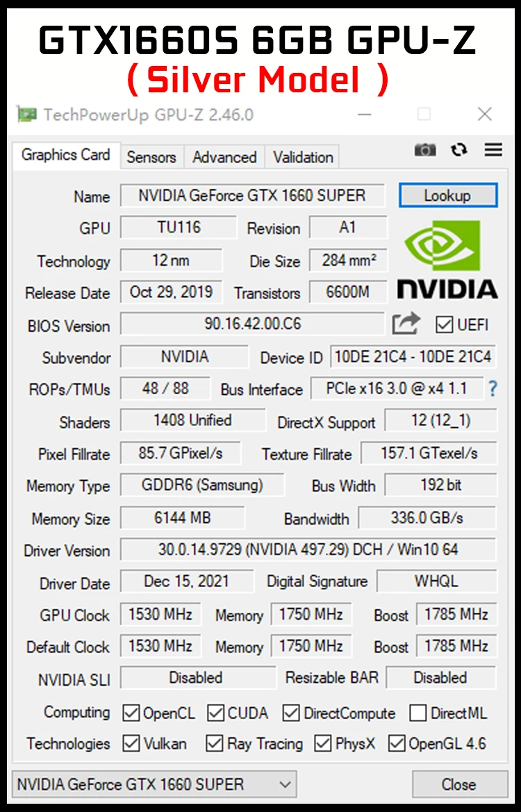This screenshot has height=812, width=521.
Task: Toggle the Vulkan checkbox
Action: click(131, 744)
